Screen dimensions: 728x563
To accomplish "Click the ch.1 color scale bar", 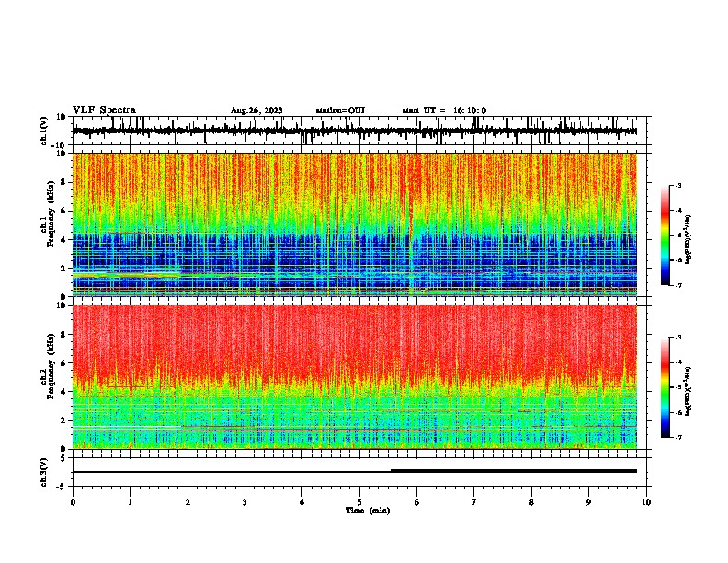I will click(665, 236).
